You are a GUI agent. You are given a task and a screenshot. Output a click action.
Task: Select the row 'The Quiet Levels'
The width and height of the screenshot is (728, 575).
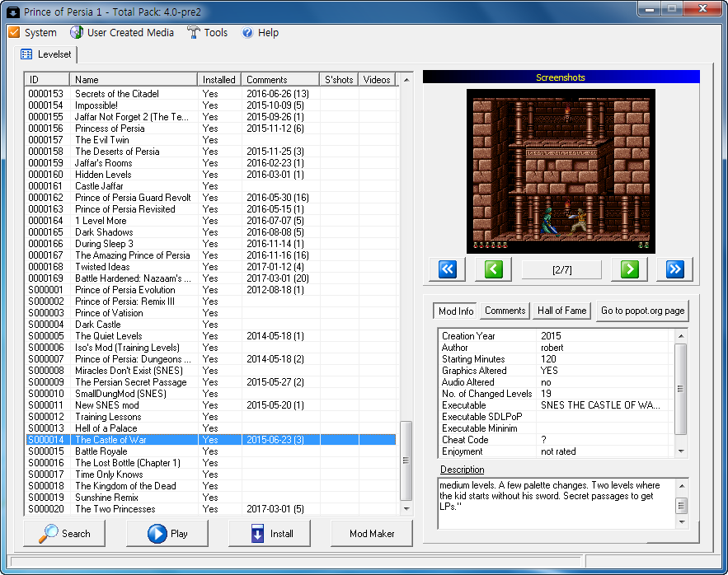pos(211,335)
